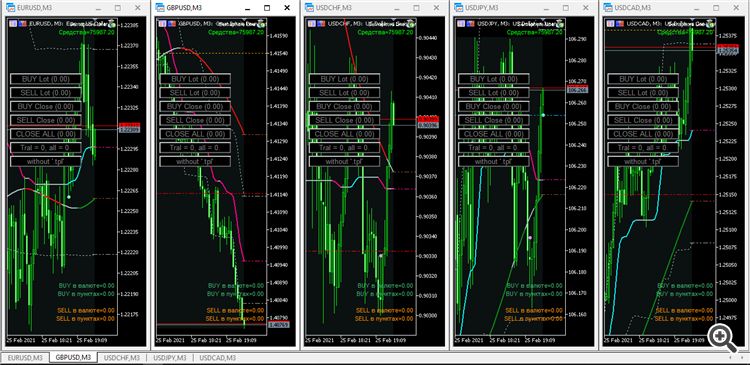Click the USDJPY,M3 window title icon
Screen dimensions: 750x365
[459, 8]
